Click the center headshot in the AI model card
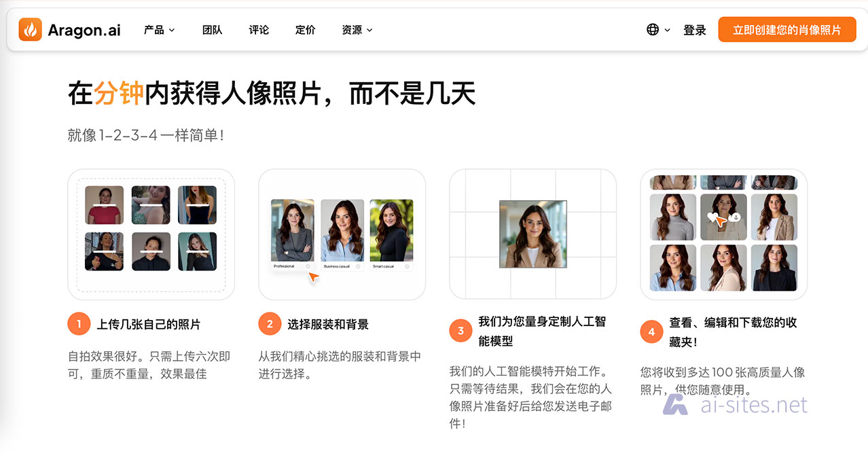Image resolution: width=868 pixels, height=462 pixels. tap(532, 234)
